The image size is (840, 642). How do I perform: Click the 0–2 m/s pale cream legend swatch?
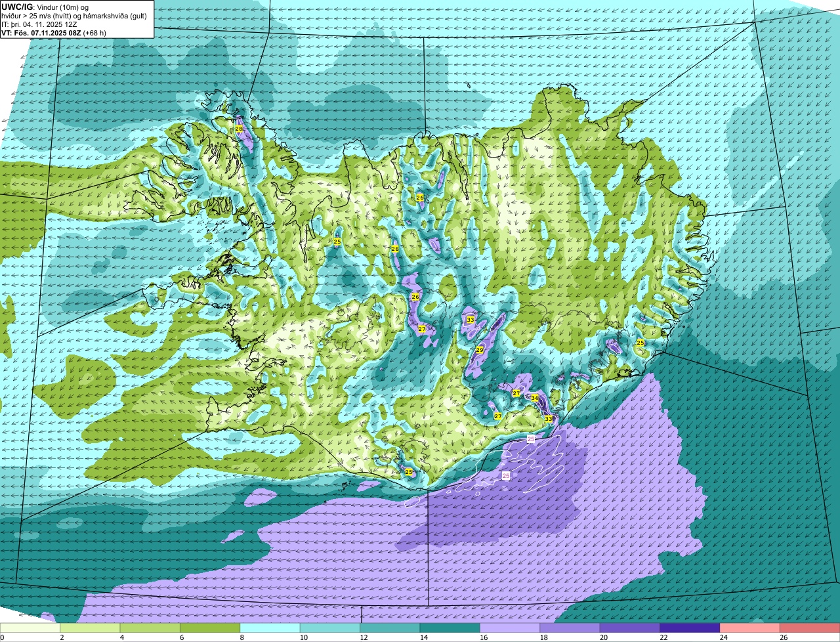[x=30, y=628]
